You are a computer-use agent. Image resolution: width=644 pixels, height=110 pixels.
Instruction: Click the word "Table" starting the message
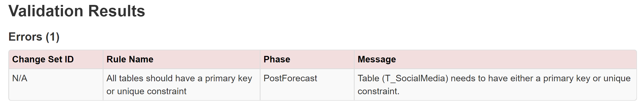tap(368, 78)
